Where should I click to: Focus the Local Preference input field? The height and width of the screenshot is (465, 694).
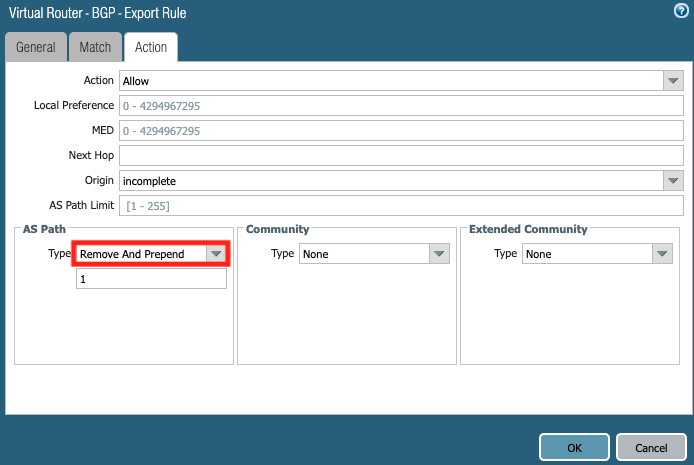401,106
